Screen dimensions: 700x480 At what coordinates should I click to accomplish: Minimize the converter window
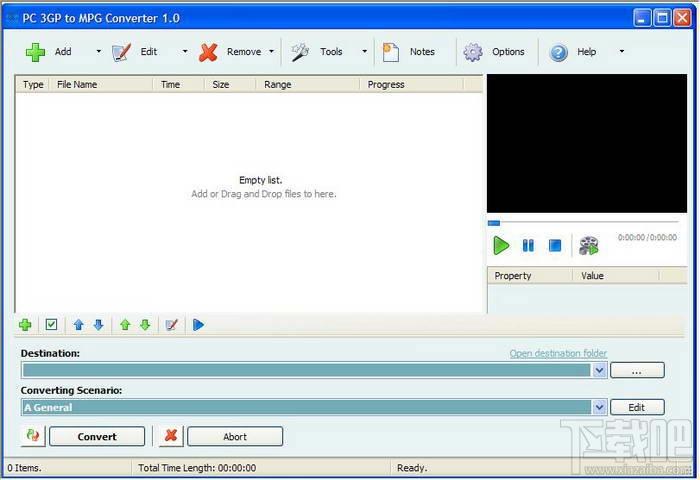(x=642, y=18)
